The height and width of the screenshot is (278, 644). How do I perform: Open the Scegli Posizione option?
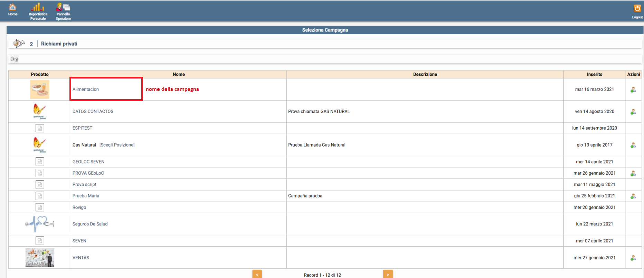click(x=117, y=145)
